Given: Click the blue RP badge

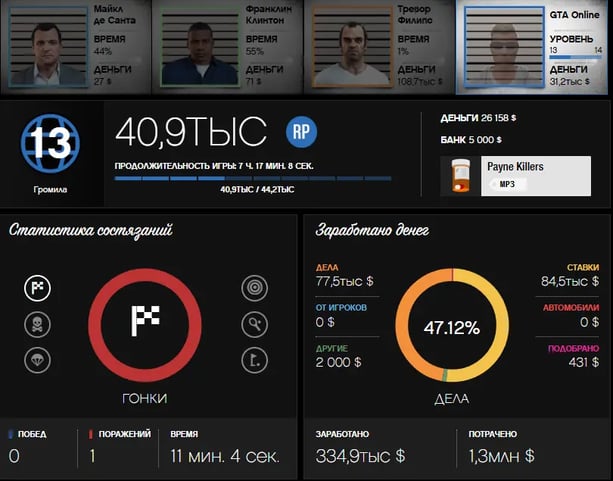Looking at the screenshot, I should point(301,131).
